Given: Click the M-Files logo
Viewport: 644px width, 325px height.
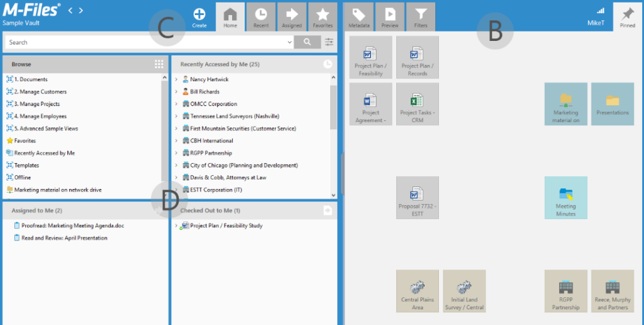Looking at the screenshot, I should pos(31,10).
